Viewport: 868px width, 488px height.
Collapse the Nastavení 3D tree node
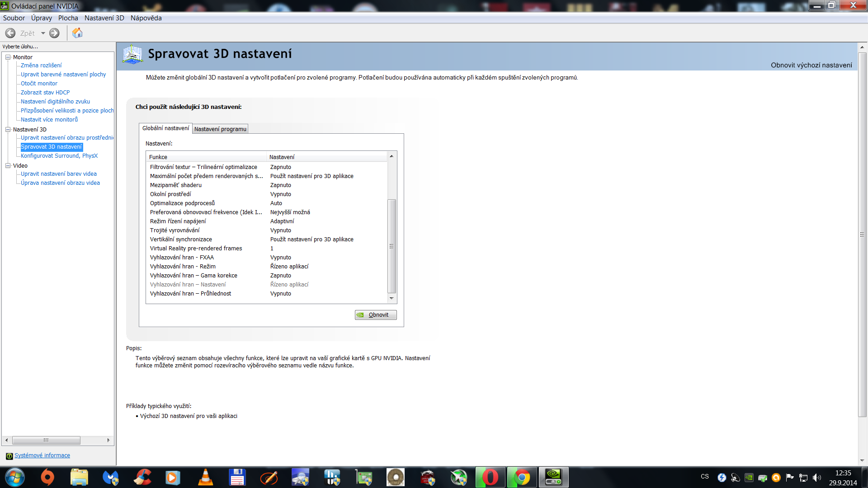8,129
